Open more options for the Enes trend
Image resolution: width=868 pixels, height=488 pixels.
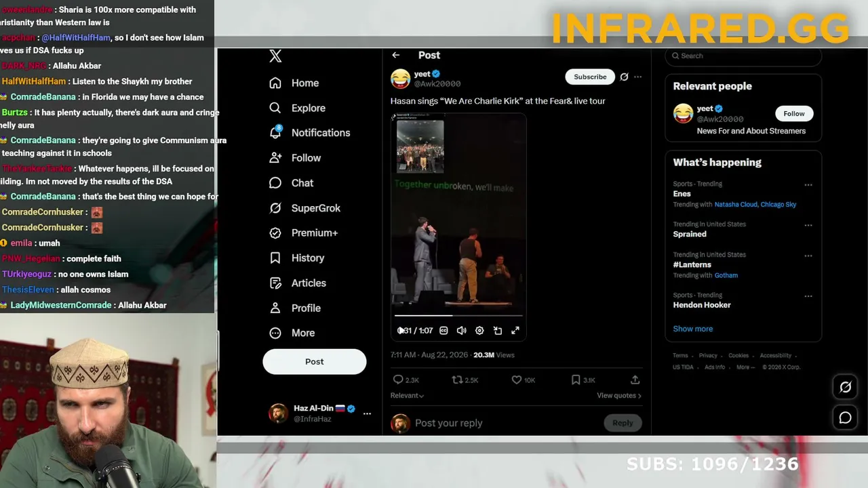click(808, 185)
